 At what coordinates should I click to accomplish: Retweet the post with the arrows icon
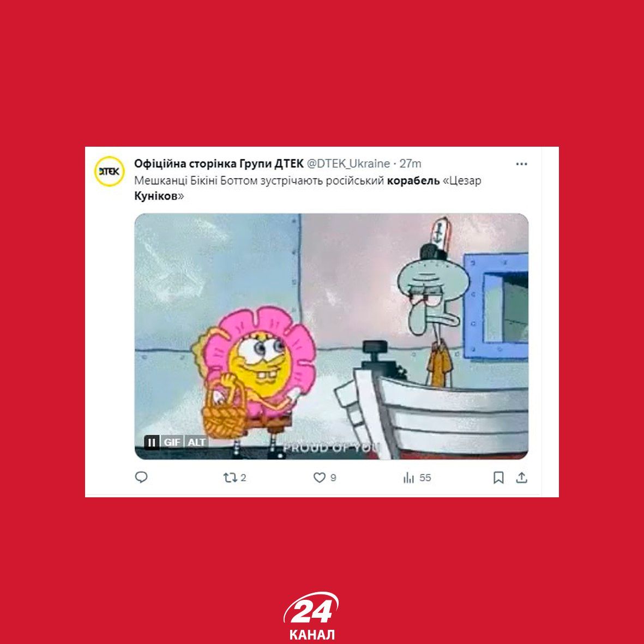(230, 478)
